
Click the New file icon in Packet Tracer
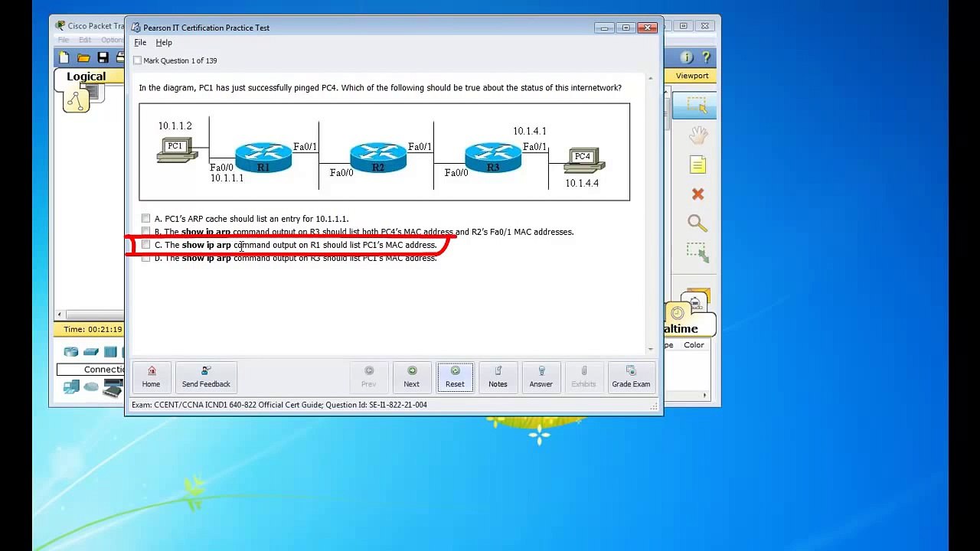[x=64, y=57]
